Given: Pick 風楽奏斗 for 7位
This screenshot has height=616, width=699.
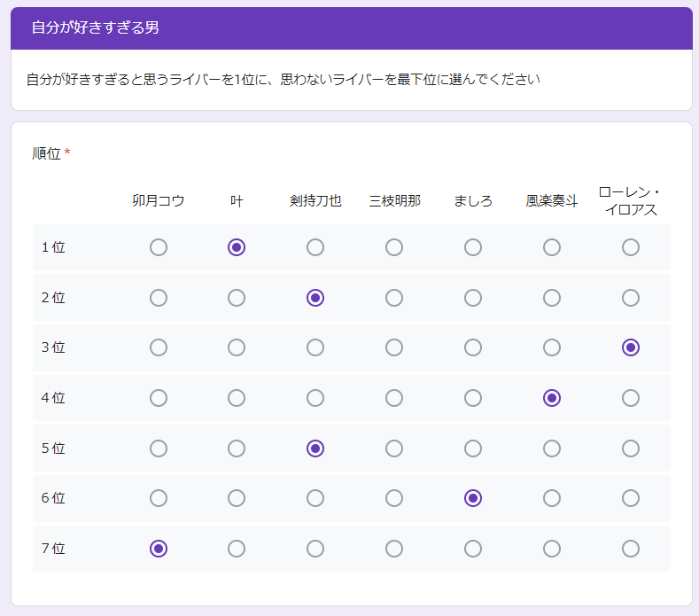Looking at the screenshot, I should pos(552,549).
